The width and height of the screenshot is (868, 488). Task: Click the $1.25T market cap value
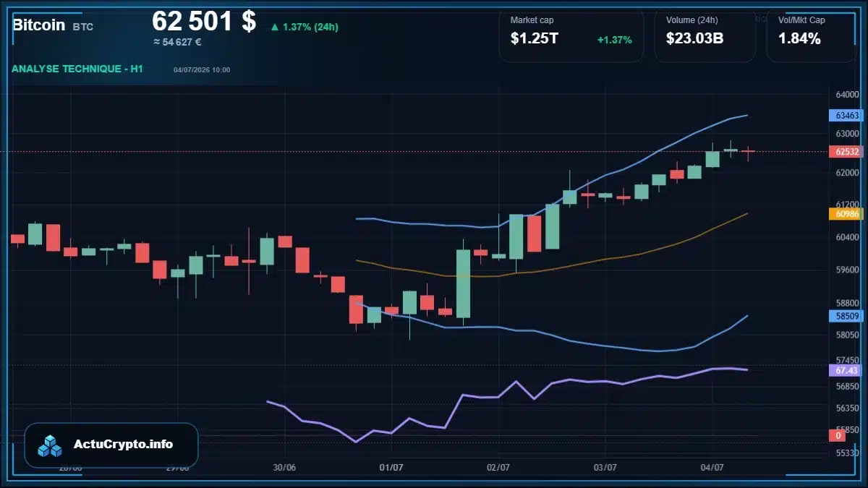pos(535,39)
